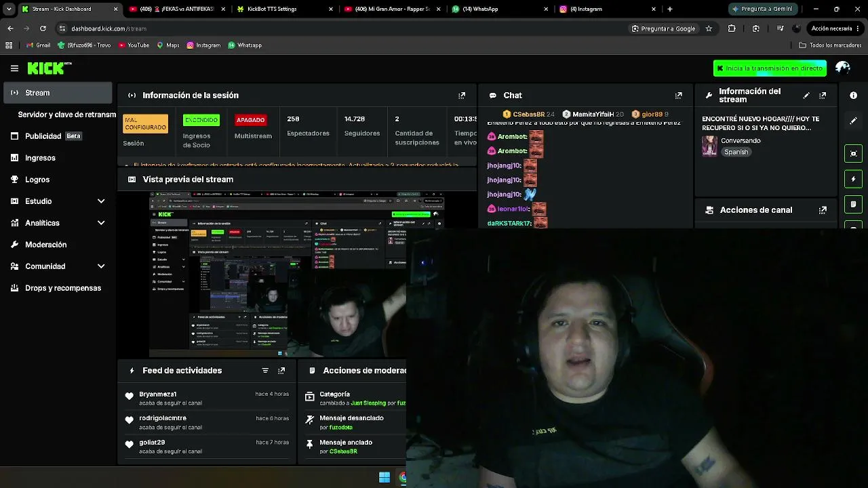Expand the Comunidad sidebar section
The width and height of the screenshot is (868, 488).
pyautogui.click(x=101, y=266)
